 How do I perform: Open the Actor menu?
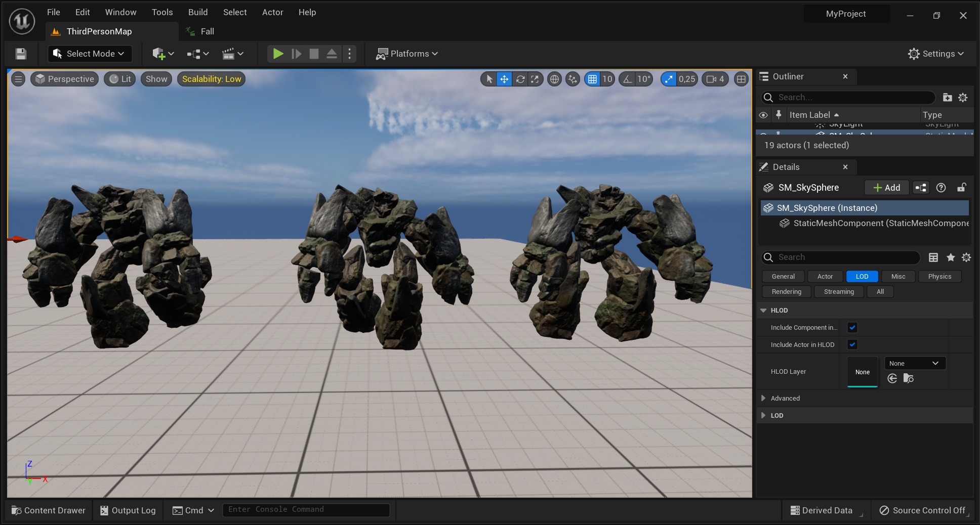[x=272, y=12]
